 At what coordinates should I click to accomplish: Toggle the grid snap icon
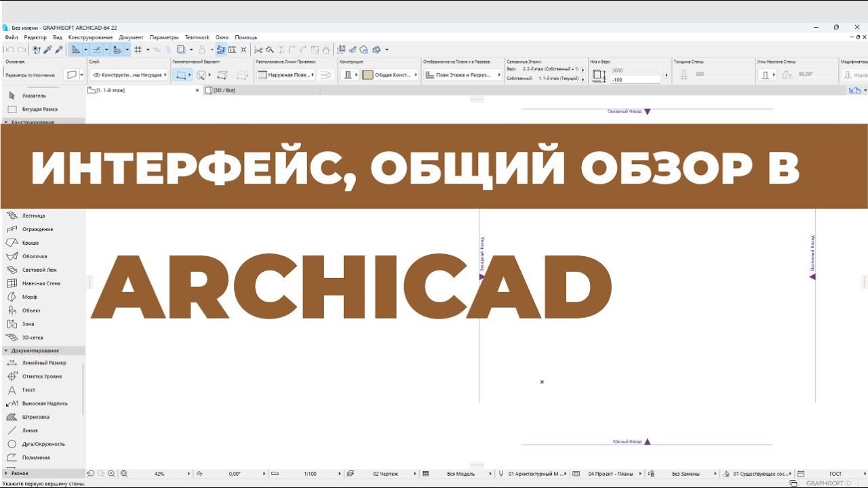138,49
